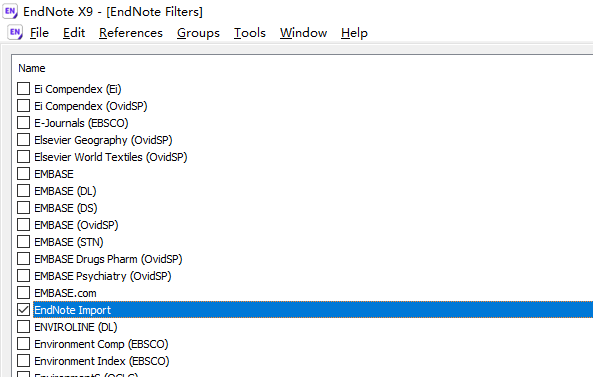Tick the EMBASE (OvidSP) checkbox
Image resolution: width=593 pixels, height=377 pixels.
[23, 225]
